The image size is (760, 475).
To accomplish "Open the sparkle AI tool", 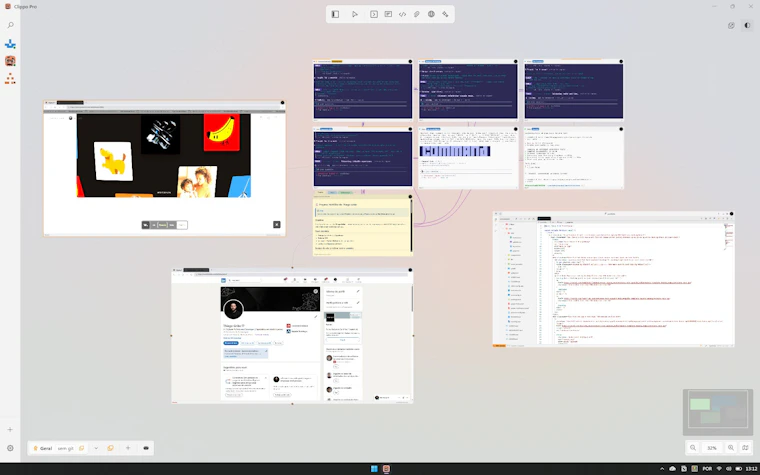I will (x=445, y=15).
